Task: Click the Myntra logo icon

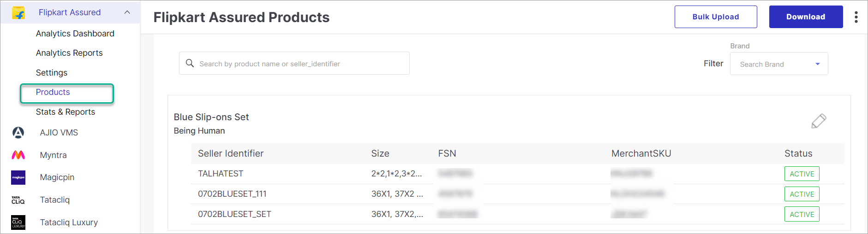Action: 18,155
